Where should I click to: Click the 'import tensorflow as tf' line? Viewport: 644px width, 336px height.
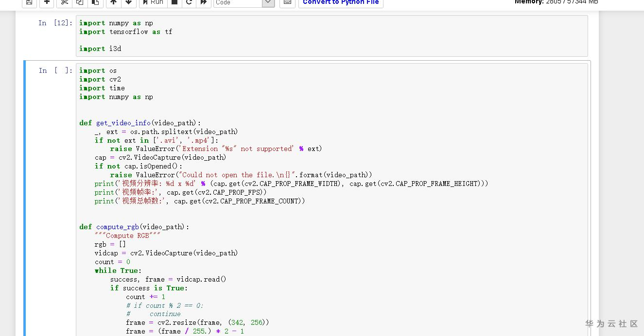(x=126, y=32)
